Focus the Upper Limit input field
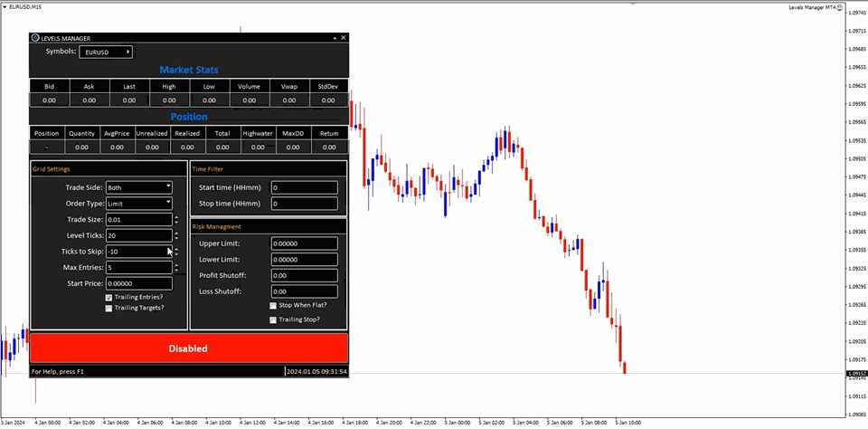 tap(304, 243)
